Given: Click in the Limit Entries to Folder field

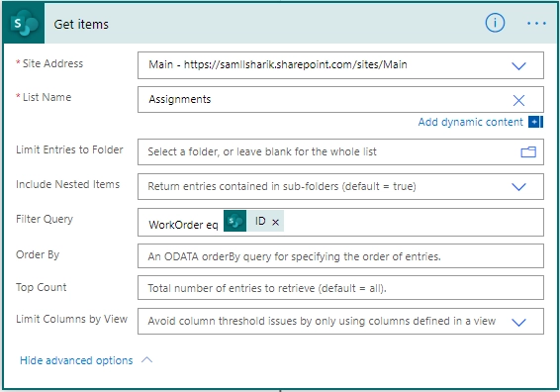Looking at the screenshot, I should [x=340, y=152].
